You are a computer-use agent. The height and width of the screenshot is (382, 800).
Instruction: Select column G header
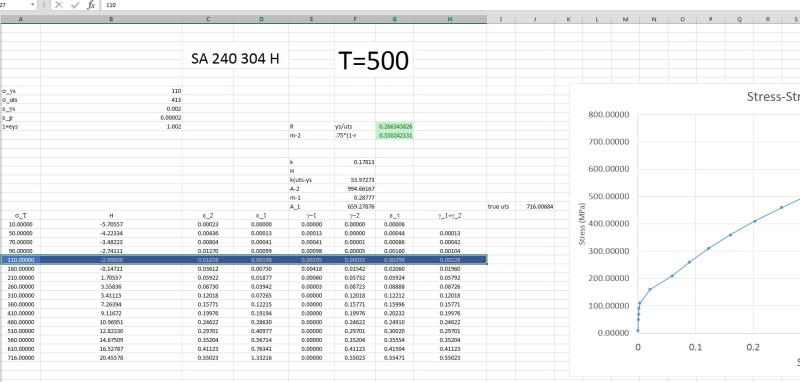click(394, 19)
